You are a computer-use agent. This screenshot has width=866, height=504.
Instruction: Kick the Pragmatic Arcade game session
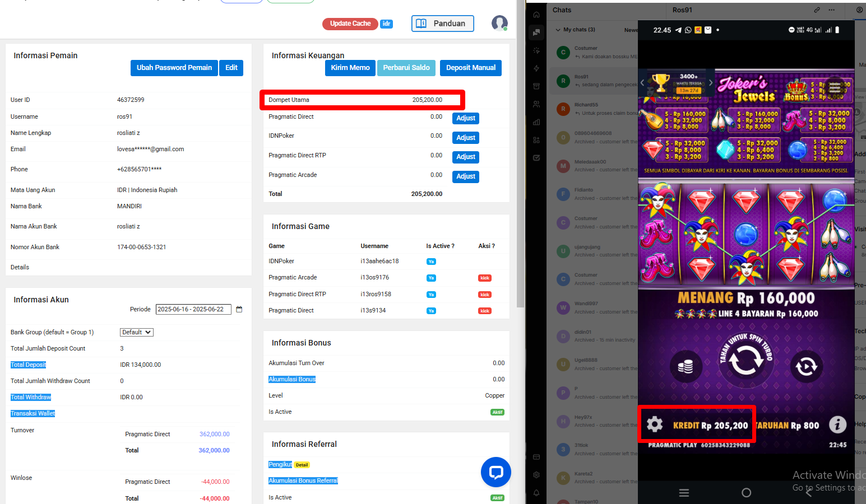pyautogui.click(x=485, y=278)
